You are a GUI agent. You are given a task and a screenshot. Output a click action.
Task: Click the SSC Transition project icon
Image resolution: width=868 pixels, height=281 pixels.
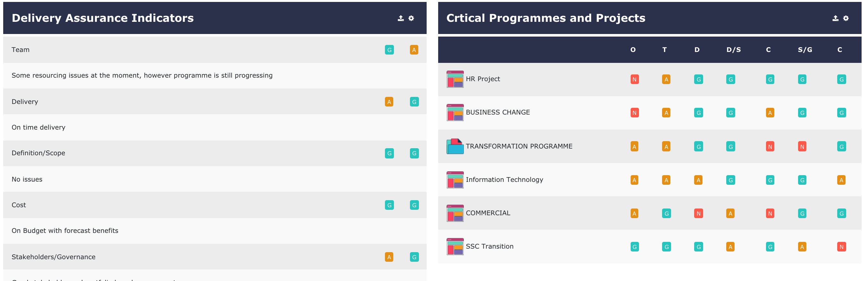click(455, 247)
